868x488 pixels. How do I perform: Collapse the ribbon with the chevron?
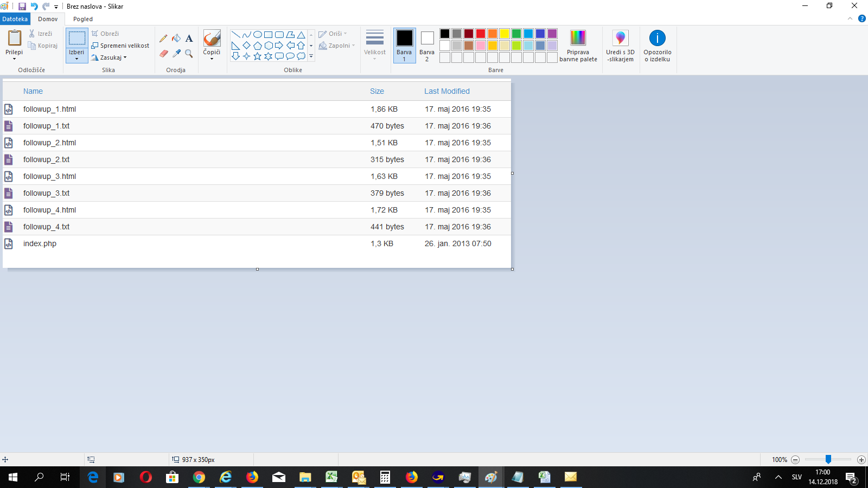pyautogui.click(x=850, y=18)
